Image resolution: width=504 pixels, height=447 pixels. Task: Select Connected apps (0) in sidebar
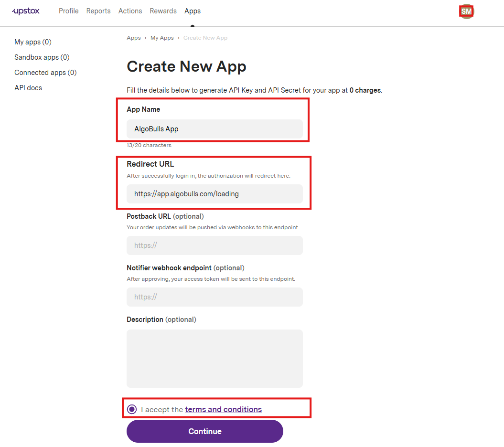[45, 73]
